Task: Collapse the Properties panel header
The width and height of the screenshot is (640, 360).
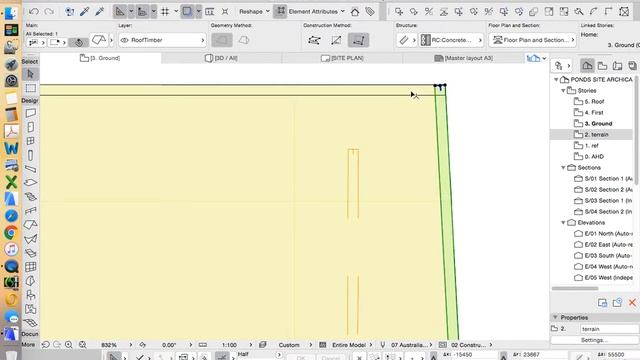Action: 555,317
